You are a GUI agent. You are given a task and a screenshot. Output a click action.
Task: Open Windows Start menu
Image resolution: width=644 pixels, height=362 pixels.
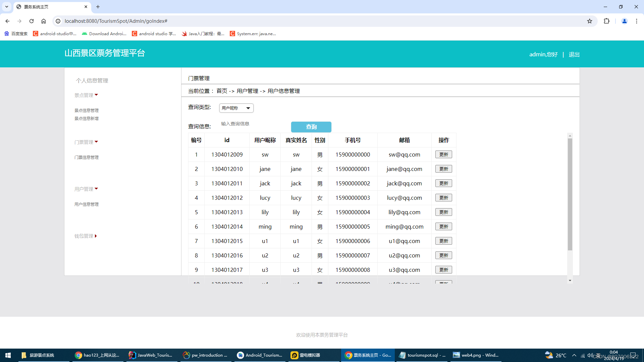pyautogui.click(x=8, y=355)
